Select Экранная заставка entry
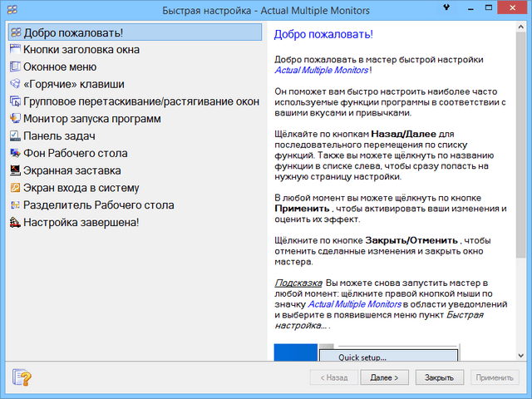532x399 pixels. point(72,171)
